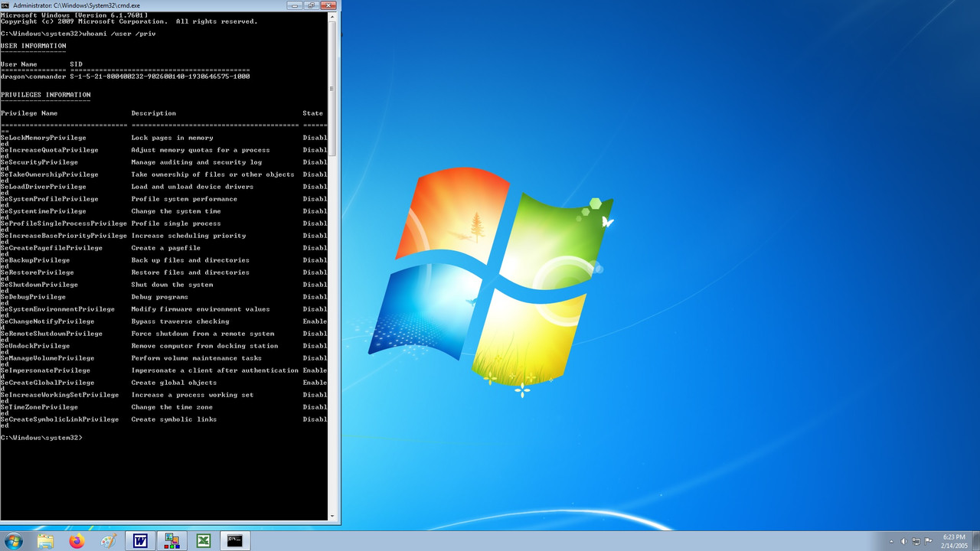Click 'SeIncreaseQuotaPrivilege' row name

click(49, 150)
